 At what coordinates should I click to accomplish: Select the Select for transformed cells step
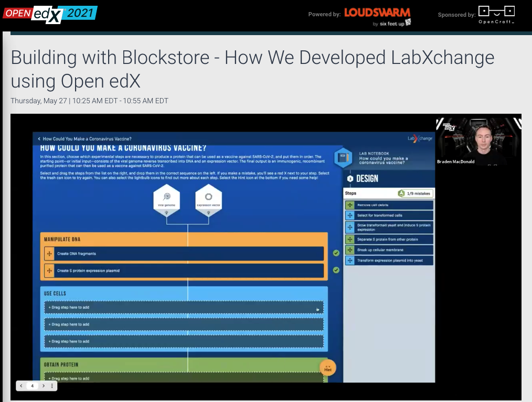coord(389,215)
